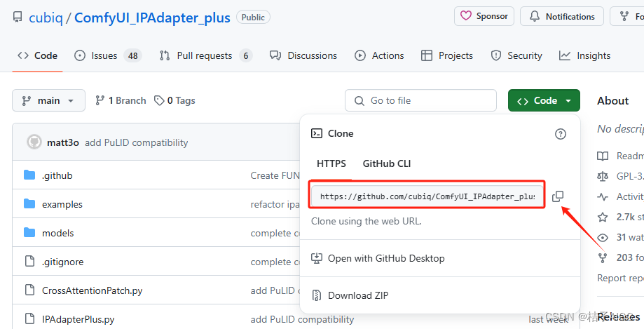Click the Issues count badge 48
This screenshot has height=329, width=644.
[x=132, y=55]
